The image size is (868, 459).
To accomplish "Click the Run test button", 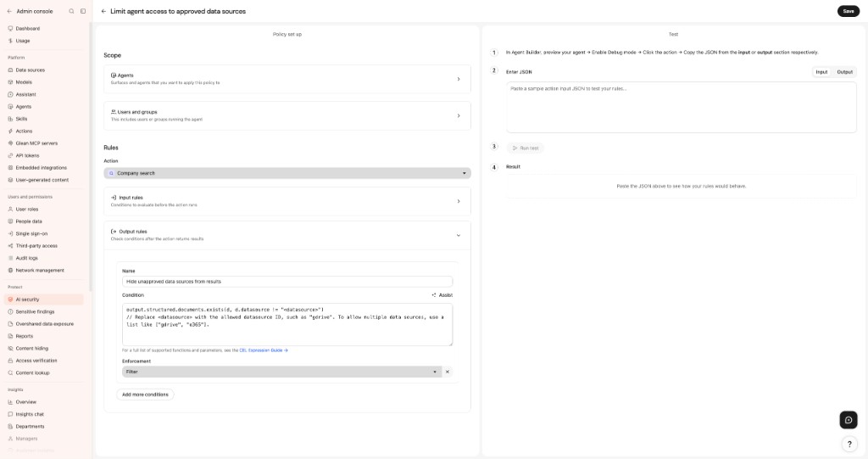I will coord(525,148).
